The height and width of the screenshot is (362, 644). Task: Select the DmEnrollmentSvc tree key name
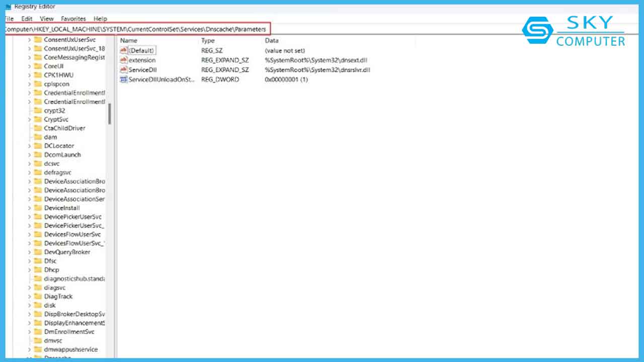[69, 332]
